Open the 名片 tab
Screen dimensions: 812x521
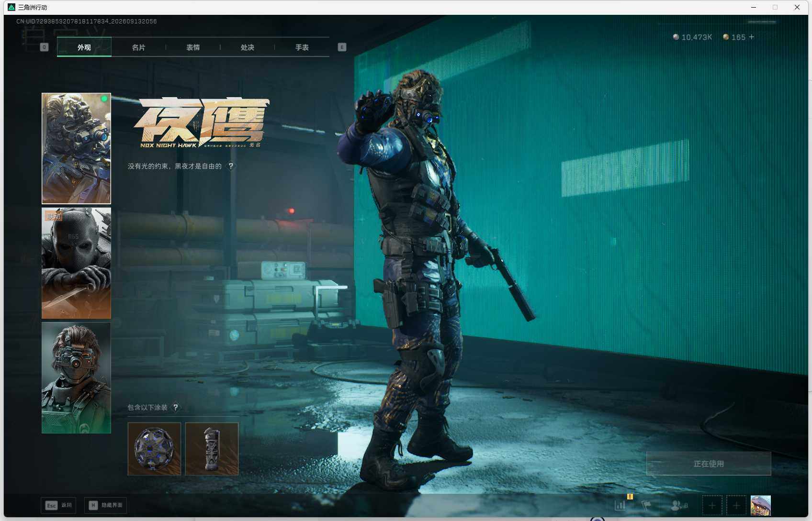click(x=139, y=47)
